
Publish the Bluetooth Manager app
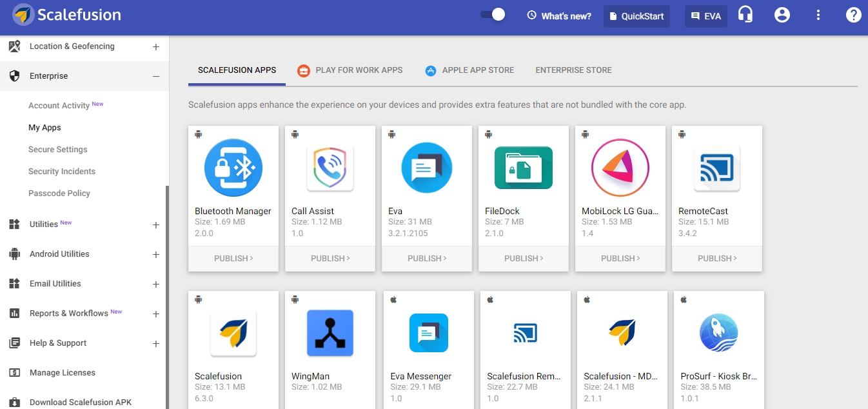click(x=233, y=259)
